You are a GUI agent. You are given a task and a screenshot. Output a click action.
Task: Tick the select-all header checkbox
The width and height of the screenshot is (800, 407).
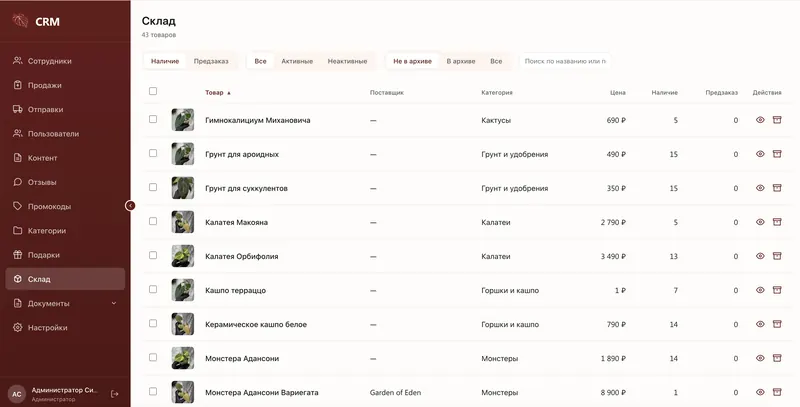(x=153, y=91)
